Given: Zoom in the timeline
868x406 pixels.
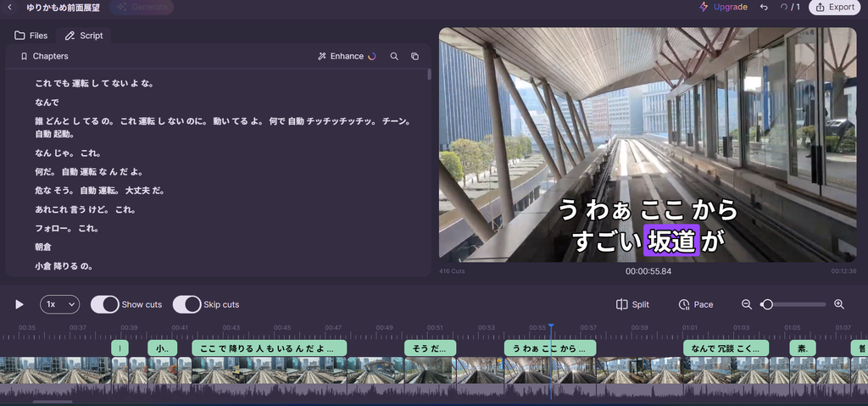Looking at the screenshot, I should click(x=838, y=304).
